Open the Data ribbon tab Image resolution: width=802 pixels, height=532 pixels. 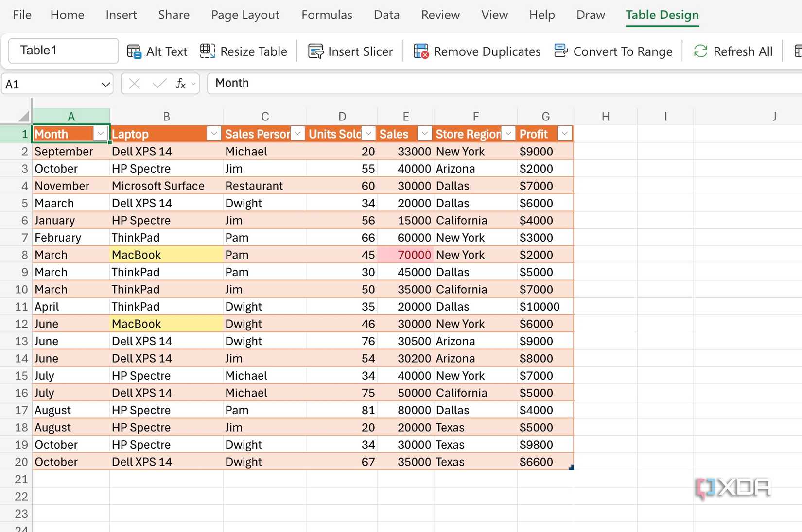[x=386, y=15]
